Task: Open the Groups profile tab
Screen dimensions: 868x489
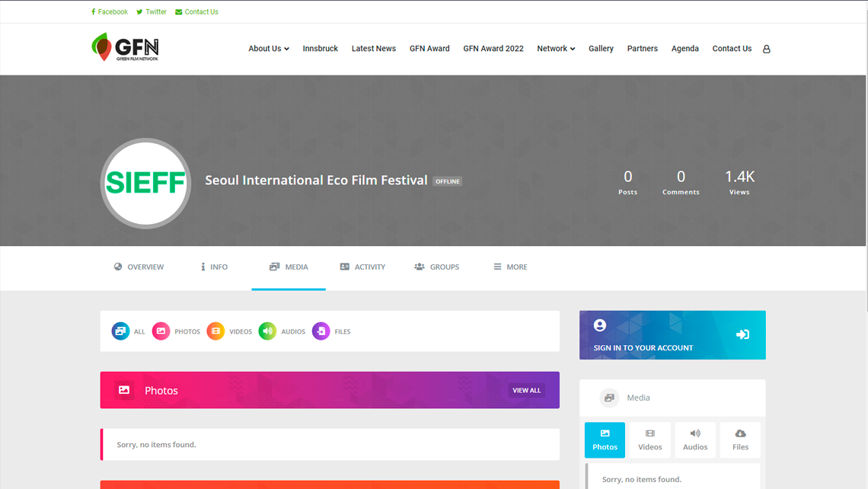Action: [437, 267]
